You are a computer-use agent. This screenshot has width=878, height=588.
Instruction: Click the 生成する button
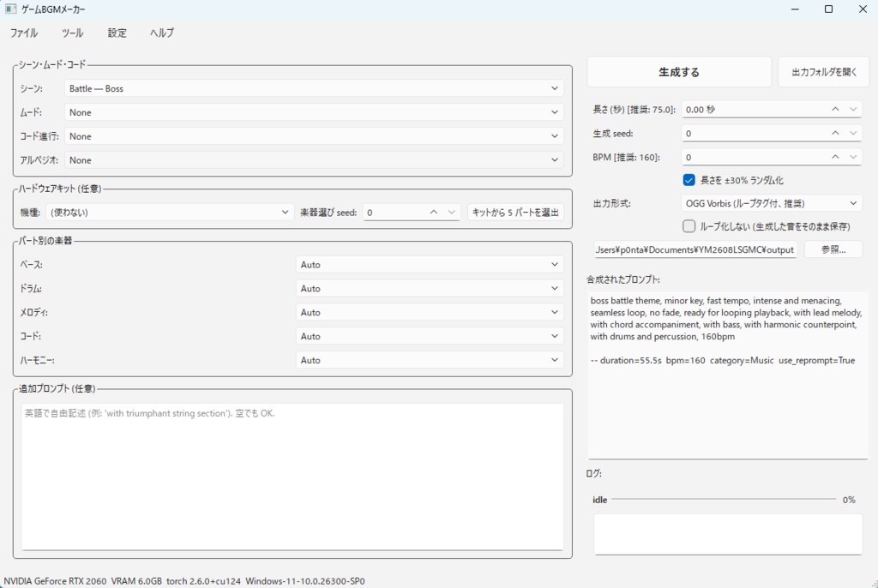pos(679,72)
